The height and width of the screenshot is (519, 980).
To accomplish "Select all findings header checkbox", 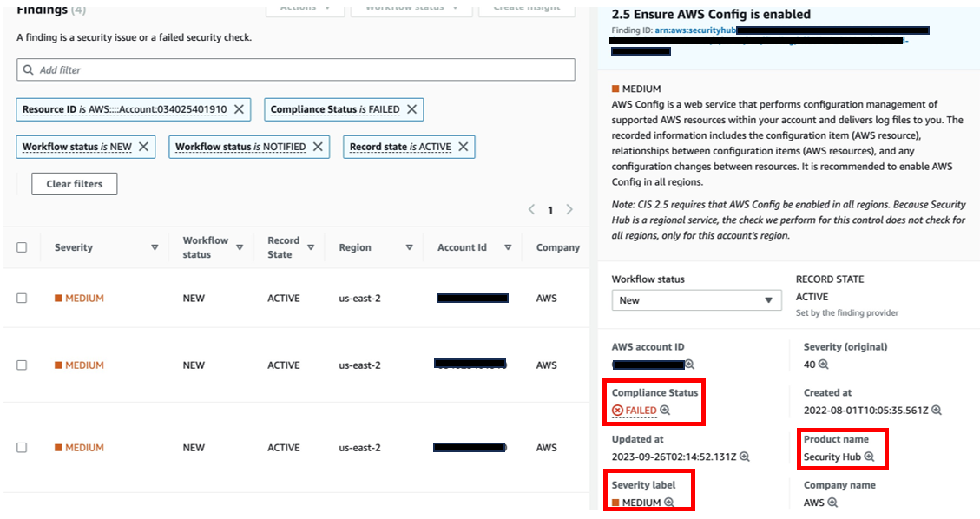I will point(22,247).
